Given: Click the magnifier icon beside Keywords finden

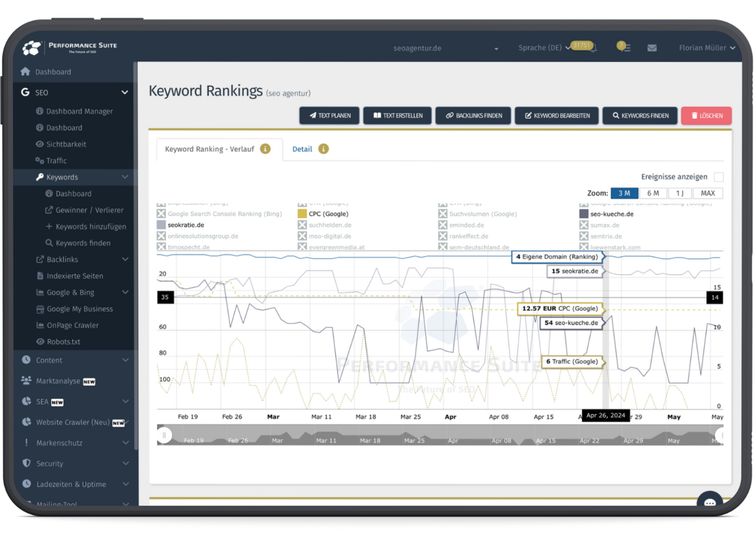Looking at the screenshot, I should point(49,243).
